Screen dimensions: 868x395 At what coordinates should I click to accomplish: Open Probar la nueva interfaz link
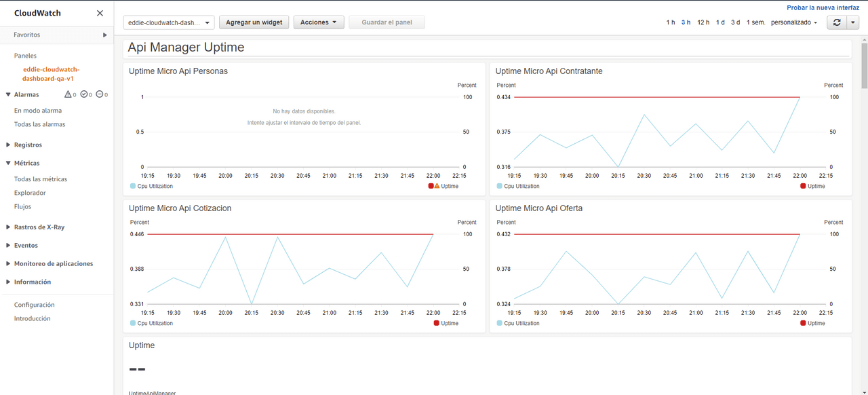pos(823,7)
